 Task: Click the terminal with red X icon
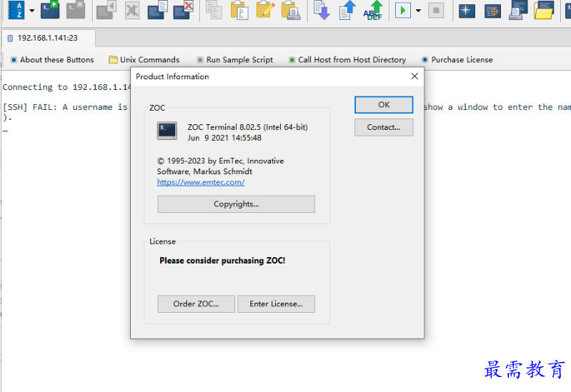coord(183,10)
